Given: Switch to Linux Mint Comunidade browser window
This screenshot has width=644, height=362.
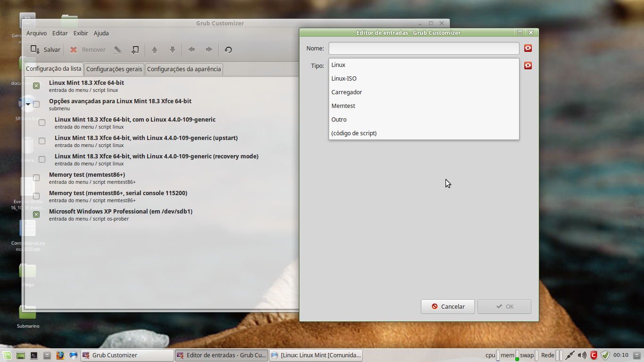Looking at the screenshot, I should (x=315, y=355).
